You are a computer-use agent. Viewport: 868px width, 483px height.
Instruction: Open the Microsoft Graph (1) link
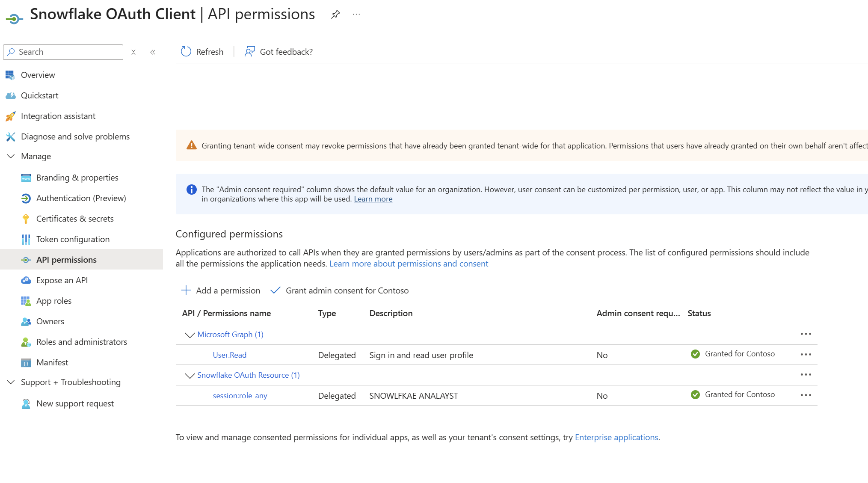(x=231, y=335)
